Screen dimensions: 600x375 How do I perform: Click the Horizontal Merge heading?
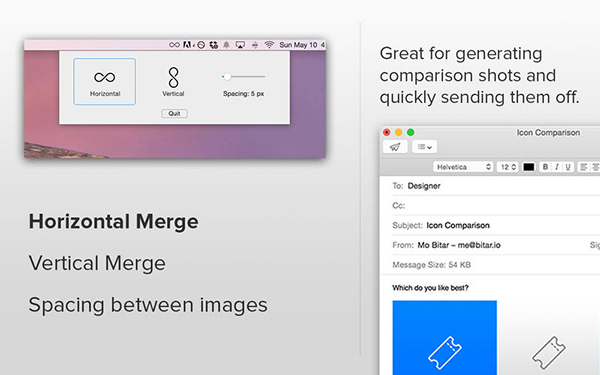pos(114,222)
